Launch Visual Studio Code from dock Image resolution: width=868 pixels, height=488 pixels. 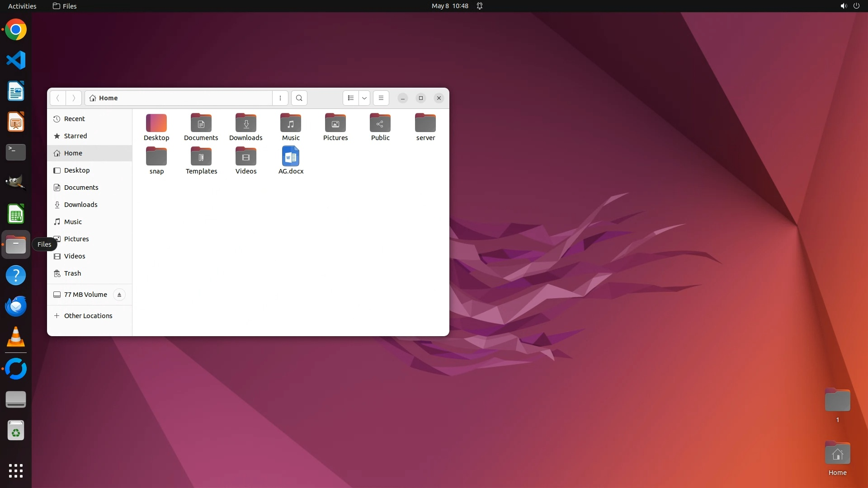pos(16,60)
